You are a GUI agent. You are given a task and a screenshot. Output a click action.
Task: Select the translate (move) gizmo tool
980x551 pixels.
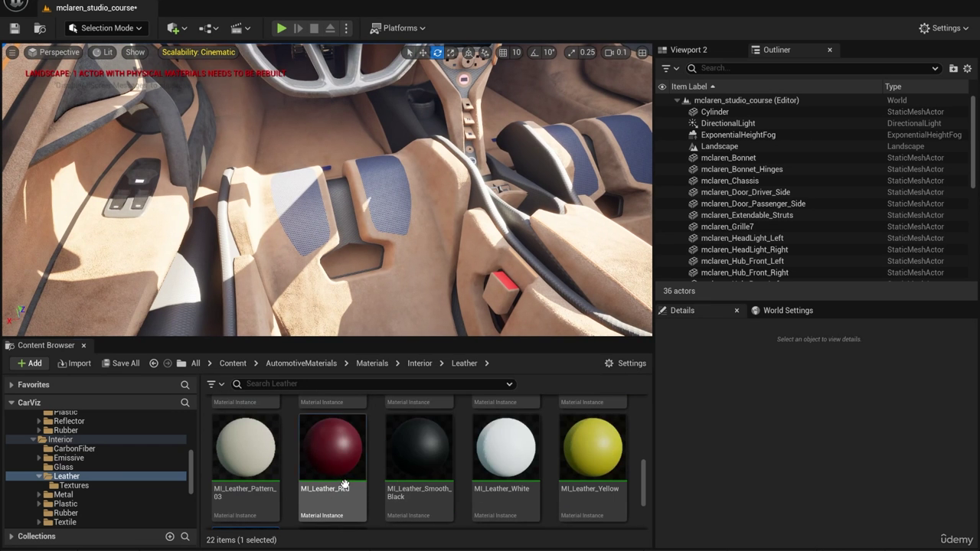423,52
